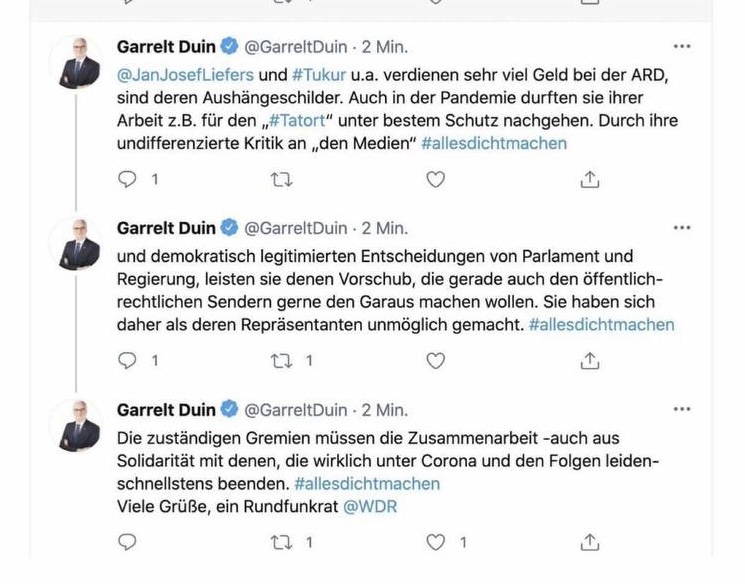The width and height of the screenshot is (745, 584).
Task: Retweet the first tweet mentioning #Tatort
Action: [x=282, y=180]
